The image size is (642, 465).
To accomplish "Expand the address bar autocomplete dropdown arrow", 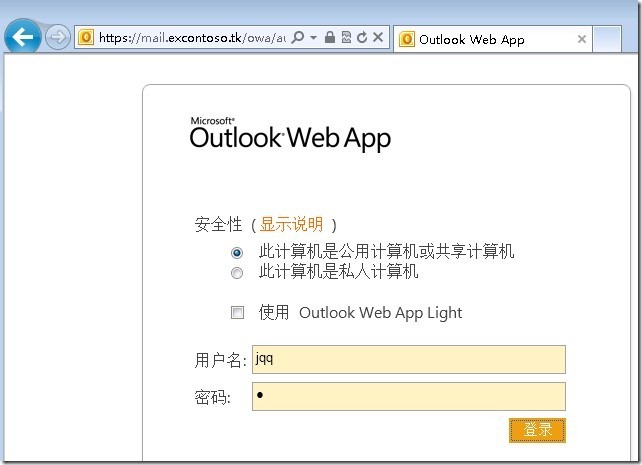I will click(x=313, y=38).
